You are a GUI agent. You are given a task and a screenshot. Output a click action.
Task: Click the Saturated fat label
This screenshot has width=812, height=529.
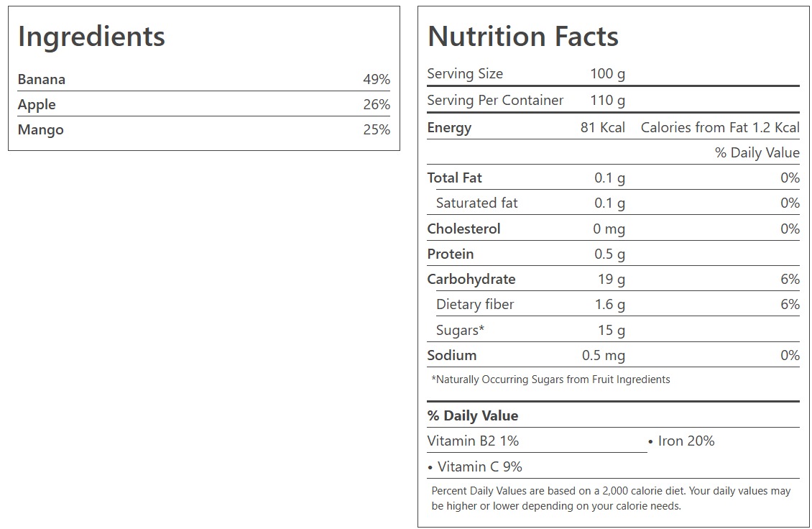click(476, 203)
